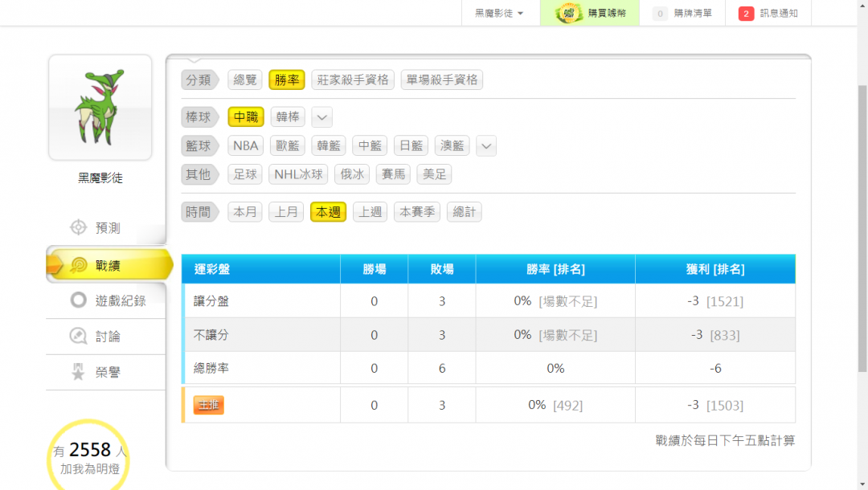Image resolution: width=868 pixels, height=490 pixels.
Task: Select the 戰績 spiral icon in sidebar
Action: click(78, 265)
